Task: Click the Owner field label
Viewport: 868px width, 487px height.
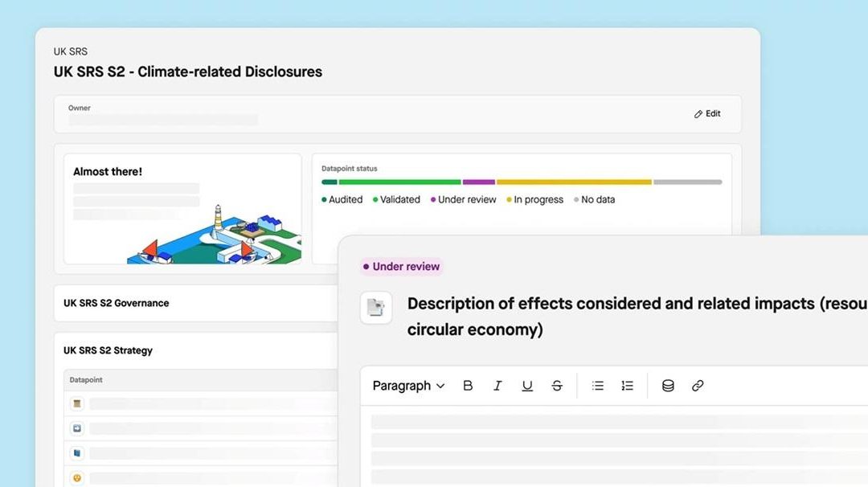Action: pos(79,108)
